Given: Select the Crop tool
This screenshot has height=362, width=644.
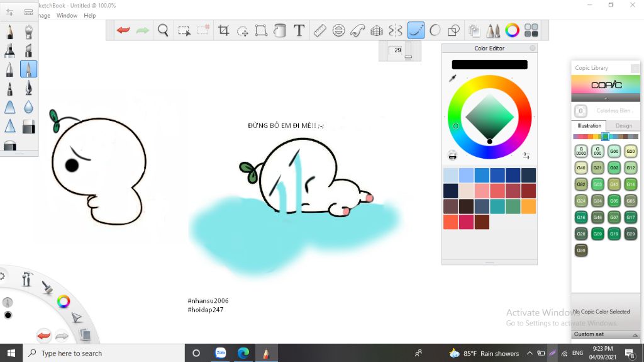Looking at the screenshot, I should [223, 30].
